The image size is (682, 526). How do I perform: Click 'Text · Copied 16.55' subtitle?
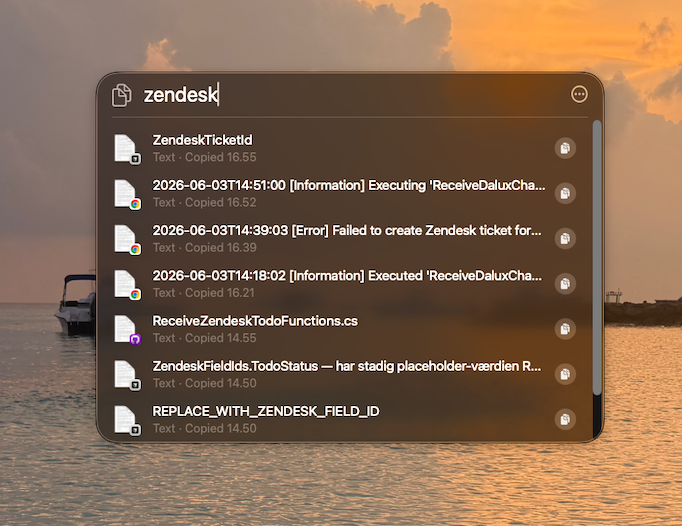pyautogui.click(x=204, y=157)
